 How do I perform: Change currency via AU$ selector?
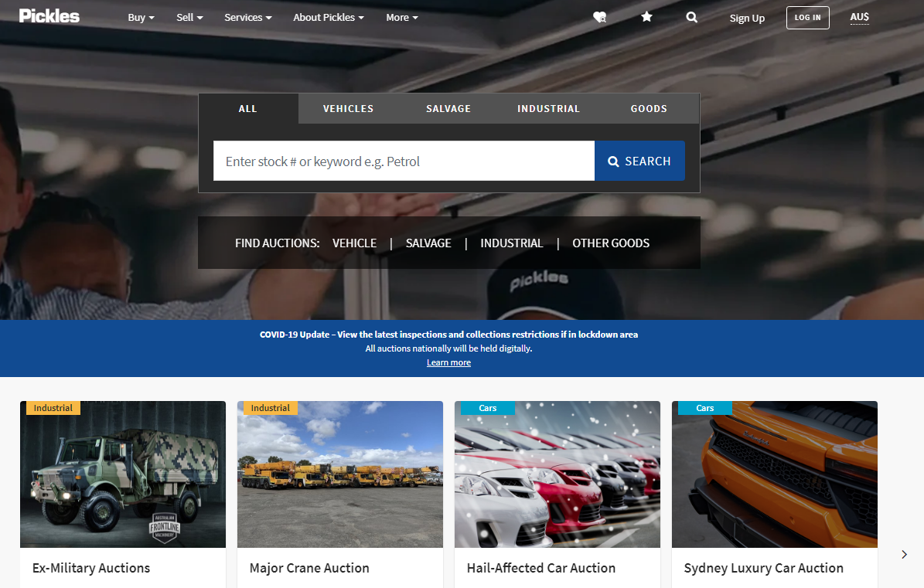pyautogui.click(x=859, y=17)
